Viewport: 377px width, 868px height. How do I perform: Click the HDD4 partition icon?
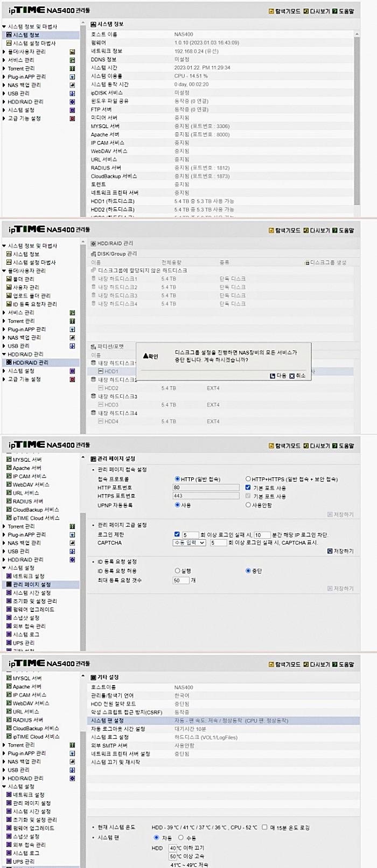(x=101, y=421)
